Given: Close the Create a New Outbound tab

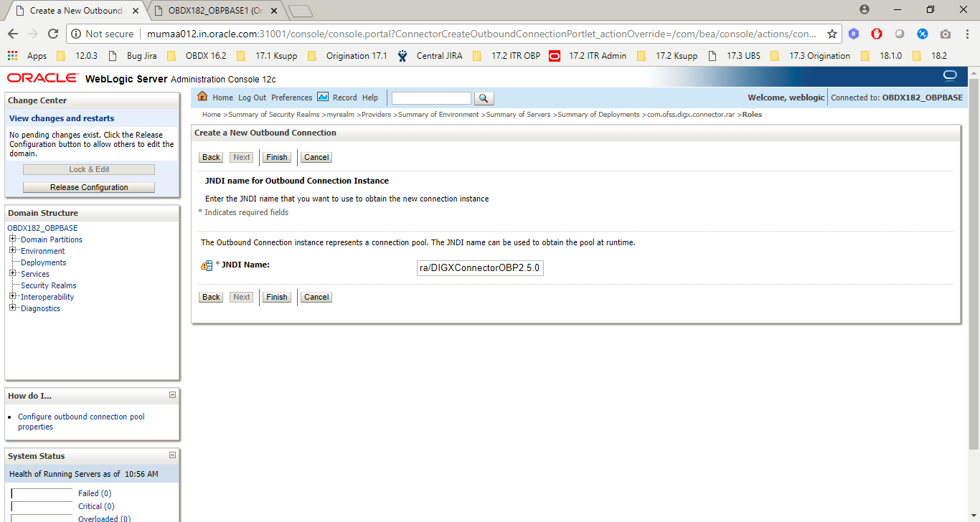Looking at the screenshot, I should tap(136, 11).
